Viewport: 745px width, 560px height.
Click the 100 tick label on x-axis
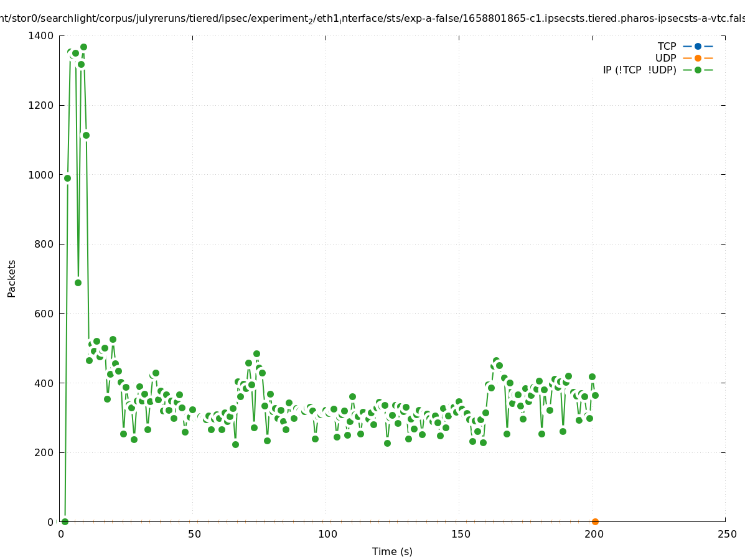[x=327, y=534]
